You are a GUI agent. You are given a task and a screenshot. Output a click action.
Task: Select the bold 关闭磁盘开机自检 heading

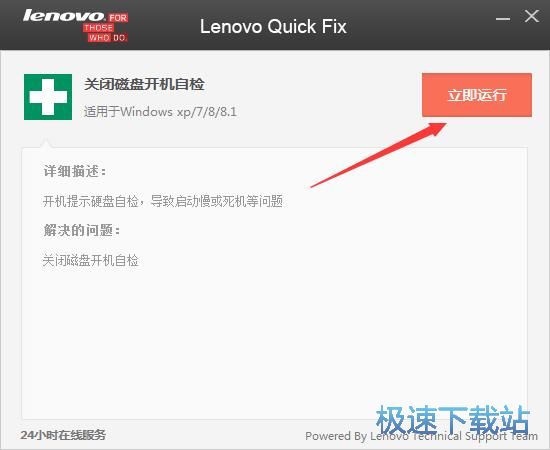(144, 84)
